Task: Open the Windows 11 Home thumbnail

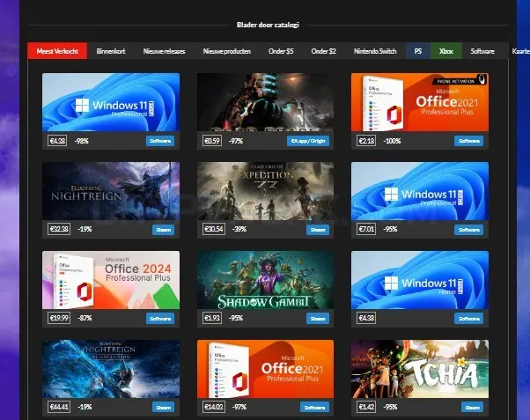Action: click(420, 280)
